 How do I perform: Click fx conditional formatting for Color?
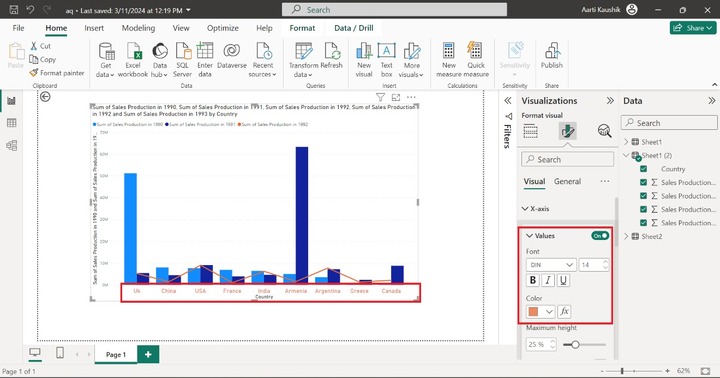pyautogui.click(x=564, y=311)
